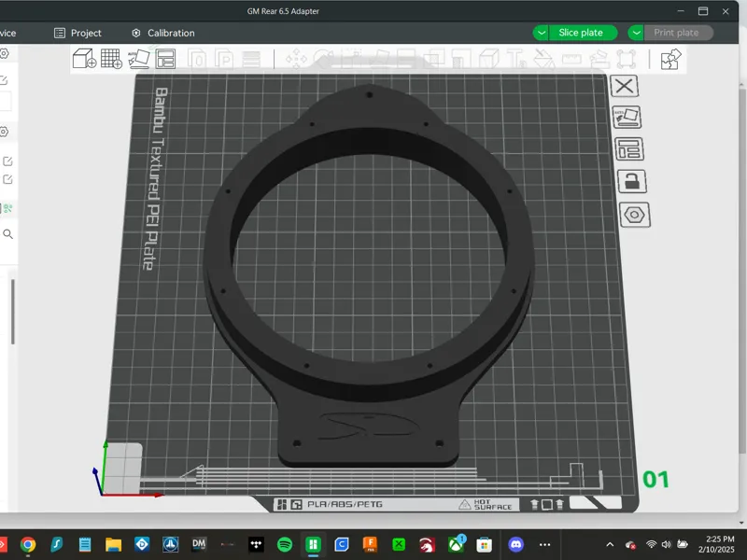Viewport: 747px width, 560px height.
Task: Select the Text shape T tool
Action: click(516, 60)
